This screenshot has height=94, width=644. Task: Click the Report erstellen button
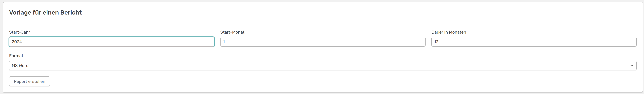(30, 81)
